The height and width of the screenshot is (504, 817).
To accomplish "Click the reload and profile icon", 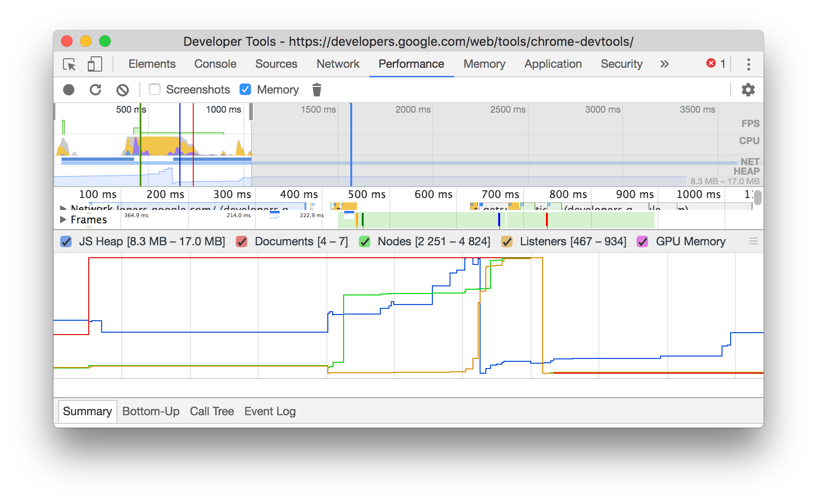I will pos(96,89).
